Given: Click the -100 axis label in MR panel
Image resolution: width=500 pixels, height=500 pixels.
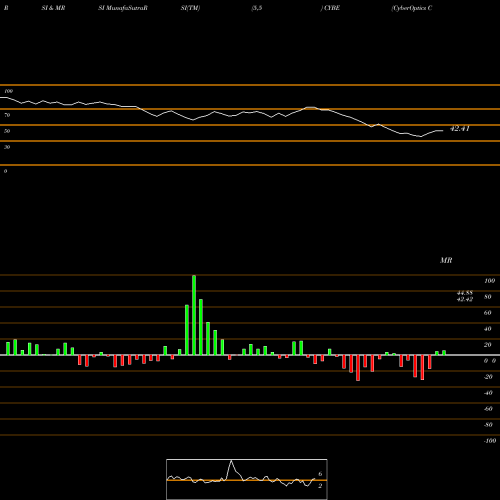Looking at the screenshot, I should click(490, 441).
